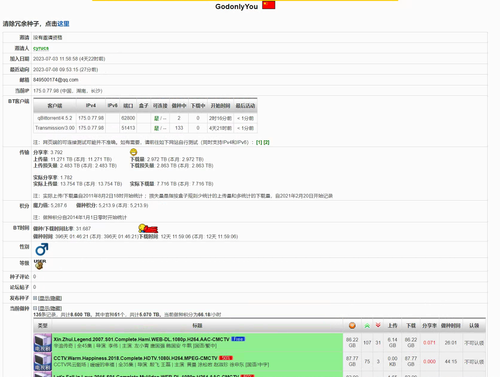Open the link to clear redundant torrents
Viewport: 500px width, 377px height.
[x=63, y=24]
